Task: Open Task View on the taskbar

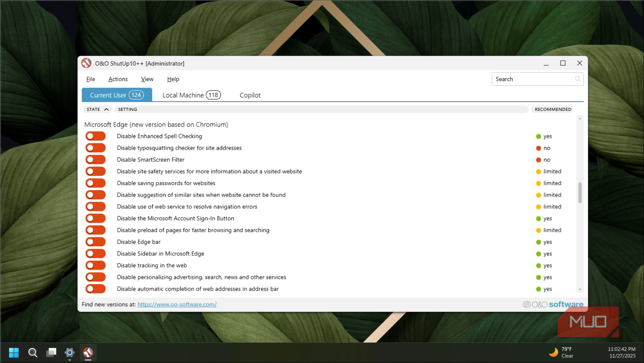Action: (x=51, y=352)
